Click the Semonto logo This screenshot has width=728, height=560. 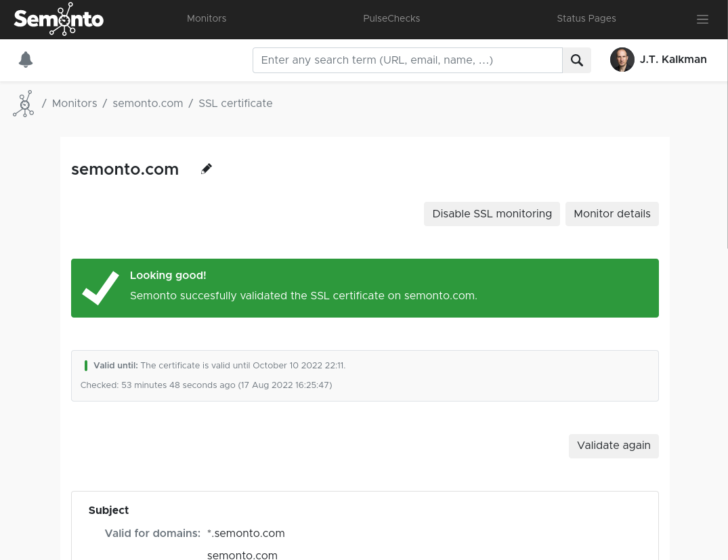click(58, 19)
